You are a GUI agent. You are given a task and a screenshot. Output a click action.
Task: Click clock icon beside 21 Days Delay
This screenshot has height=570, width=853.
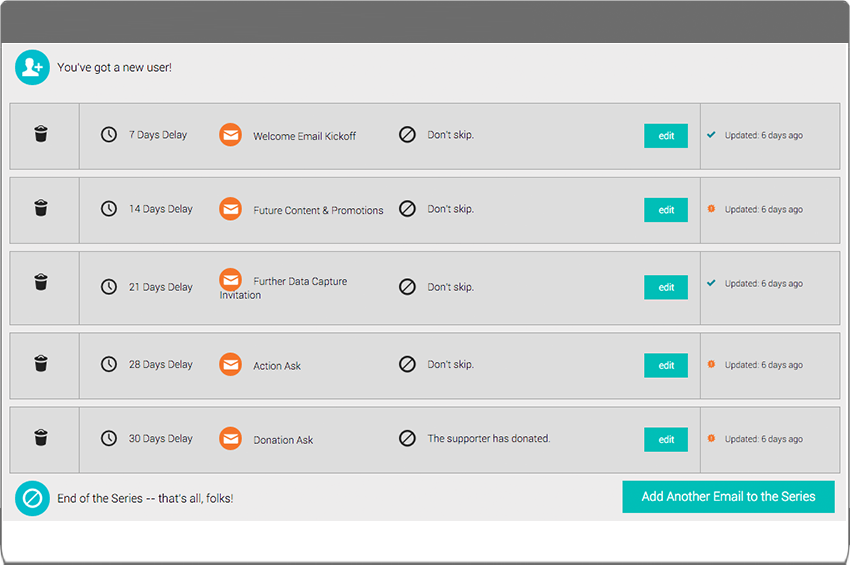pyautogui.click(x=109, y=287)
